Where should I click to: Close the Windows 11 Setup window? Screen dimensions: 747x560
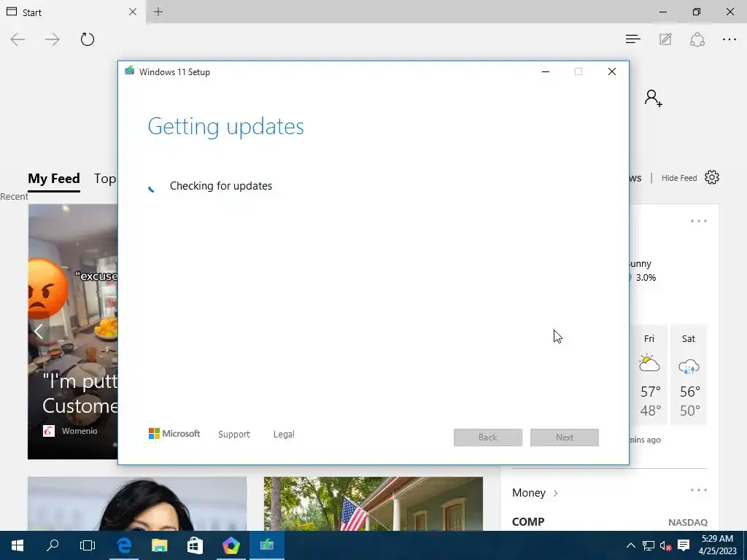(x=612, y=71)
